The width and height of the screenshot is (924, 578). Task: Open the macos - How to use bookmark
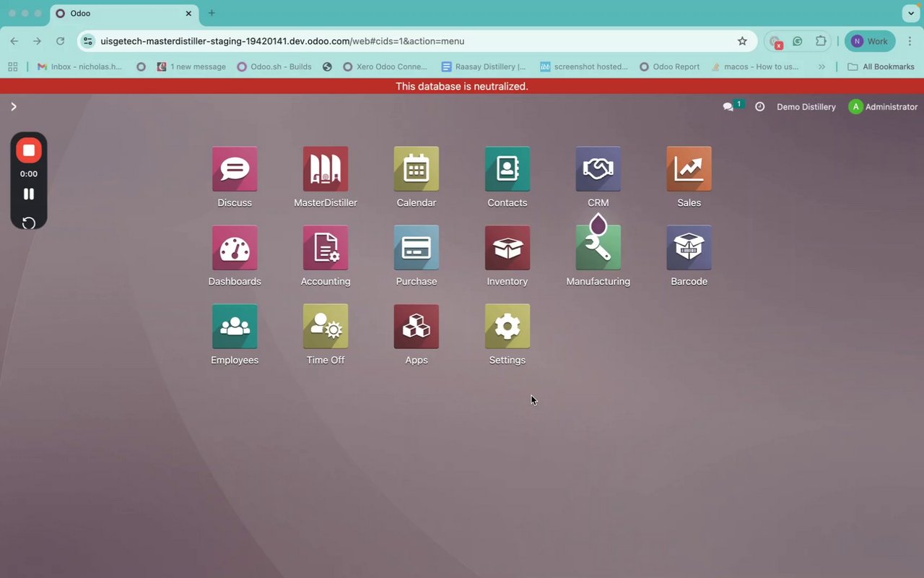click(755, 66)
